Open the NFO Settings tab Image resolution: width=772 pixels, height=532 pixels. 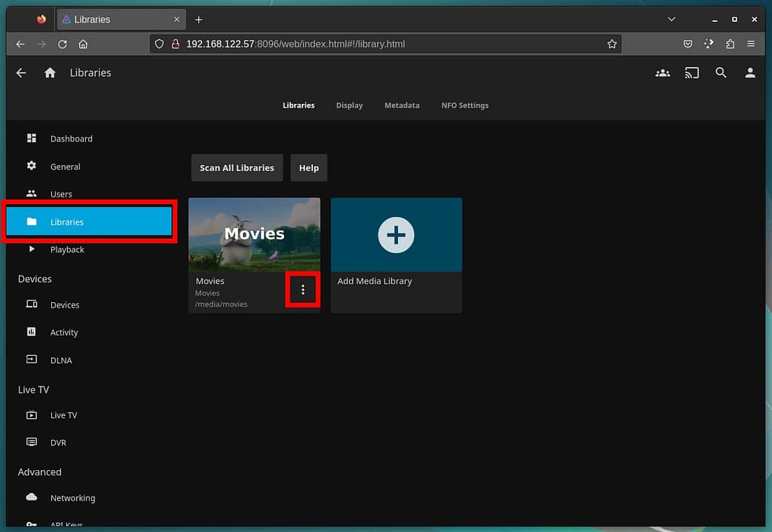pos(464,105)
